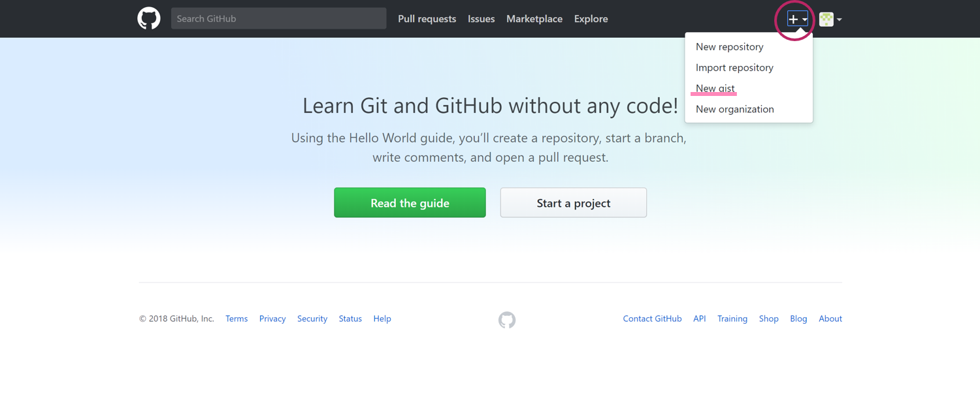Open the plus create-new dropdown
Image resolution: width=980 pixels, height=404 pixels.
click(x=797, y=20)
